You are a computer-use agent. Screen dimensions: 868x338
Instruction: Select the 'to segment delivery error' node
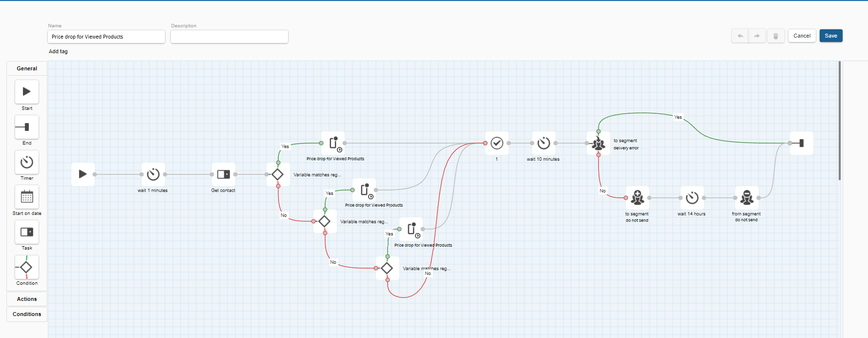[599, 144]
